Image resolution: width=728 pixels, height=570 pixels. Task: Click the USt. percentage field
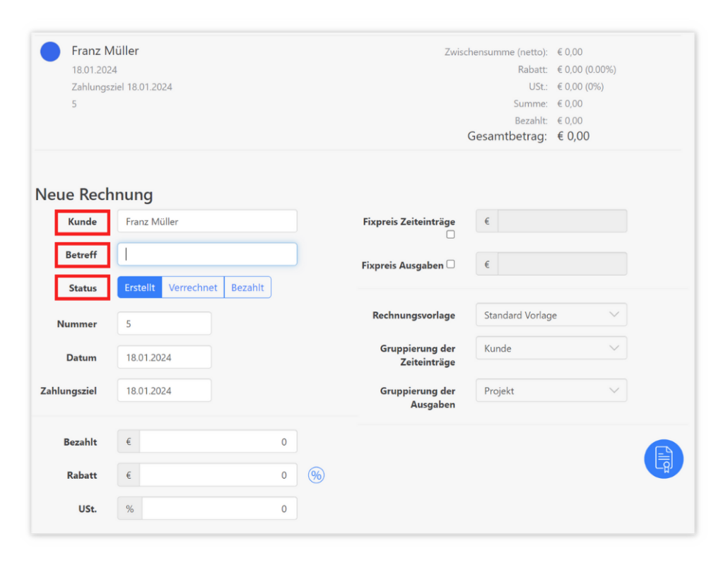point(219,509)
